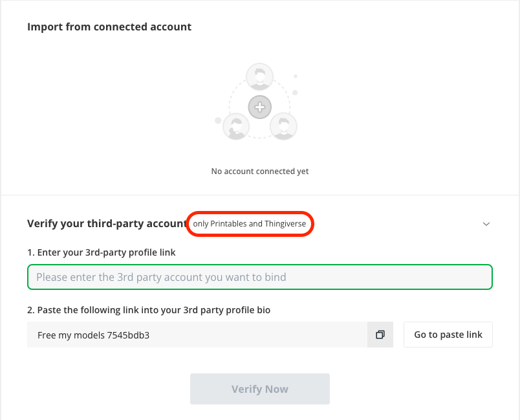Screen dimensions: 520x420
Task: Select the top avatar in the illustration
Action: (x=259, y=76)
